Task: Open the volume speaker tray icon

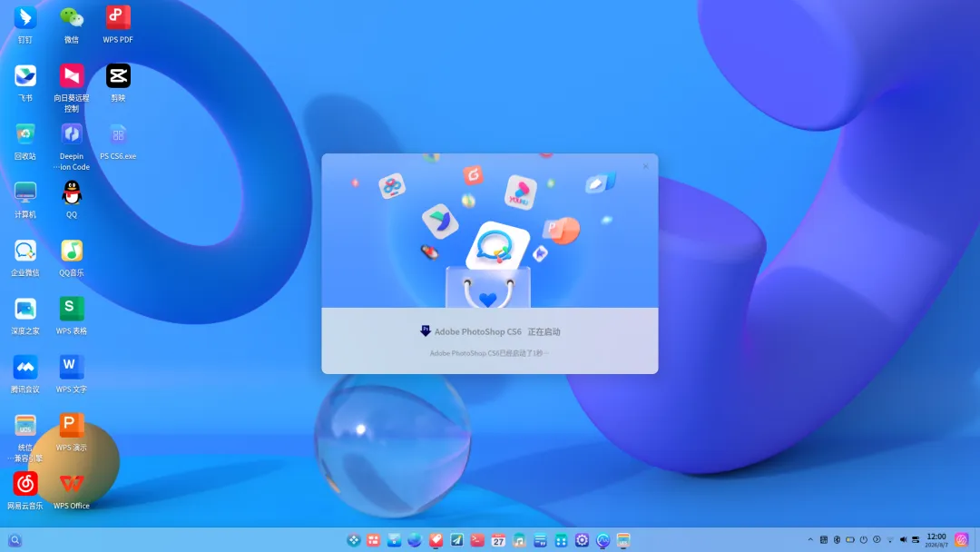Action: point(903,539)
